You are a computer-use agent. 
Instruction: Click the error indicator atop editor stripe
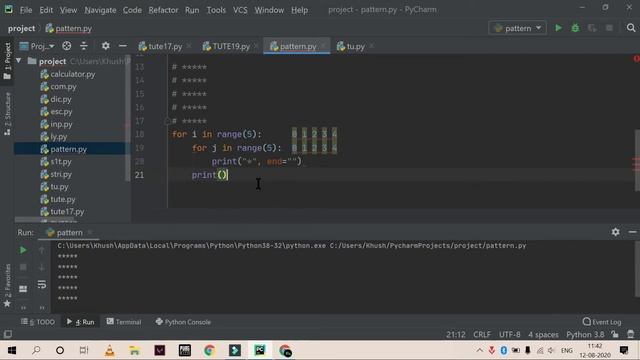(x=636, y=59)
